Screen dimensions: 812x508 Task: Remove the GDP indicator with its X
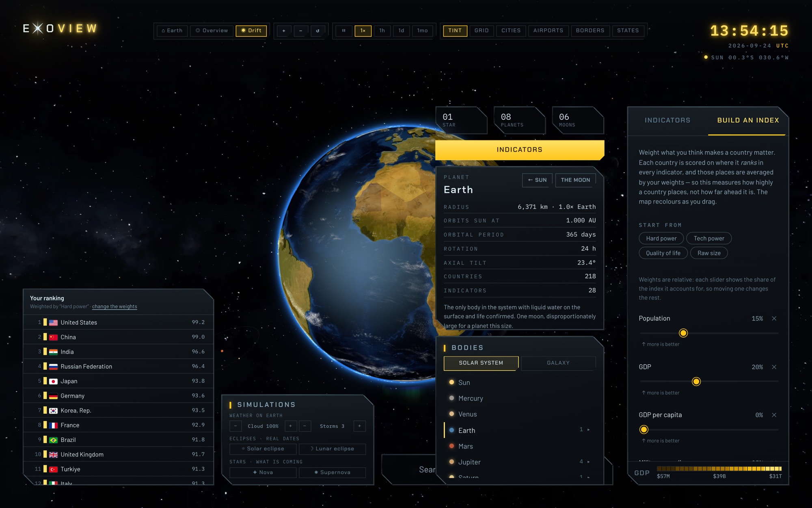[774, 367]
